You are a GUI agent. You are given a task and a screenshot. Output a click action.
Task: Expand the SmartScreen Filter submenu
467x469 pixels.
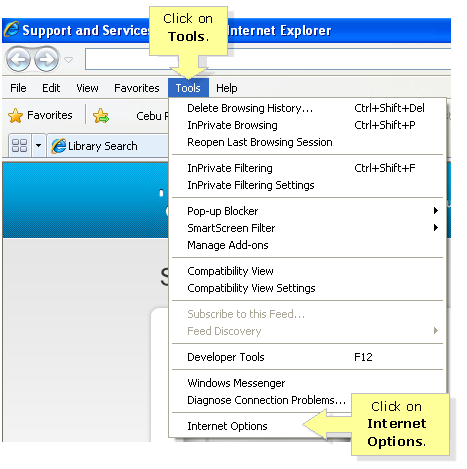coord(307,228)
